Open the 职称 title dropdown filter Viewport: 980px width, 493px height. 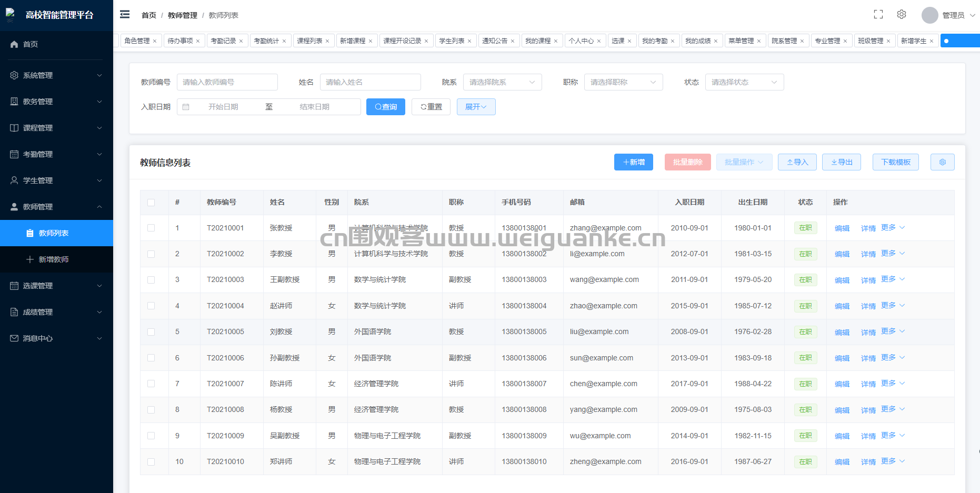point(623,82)
